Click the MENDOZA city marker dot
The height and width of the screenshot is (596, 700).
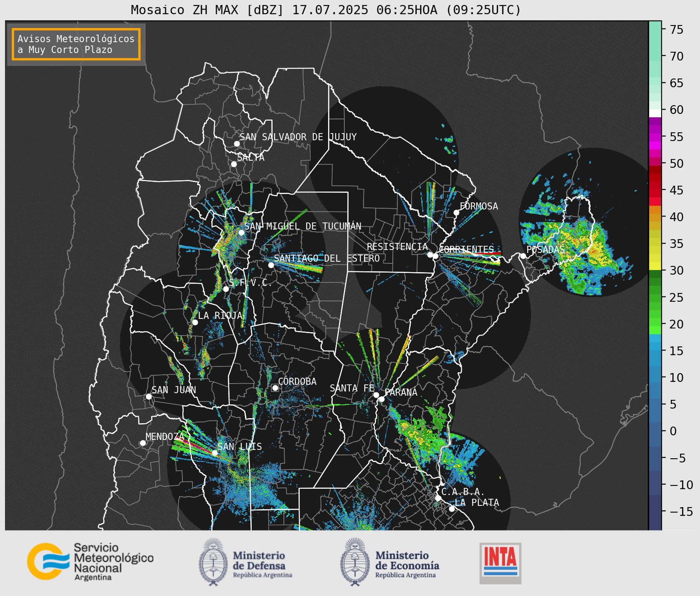tap(143, 443)
